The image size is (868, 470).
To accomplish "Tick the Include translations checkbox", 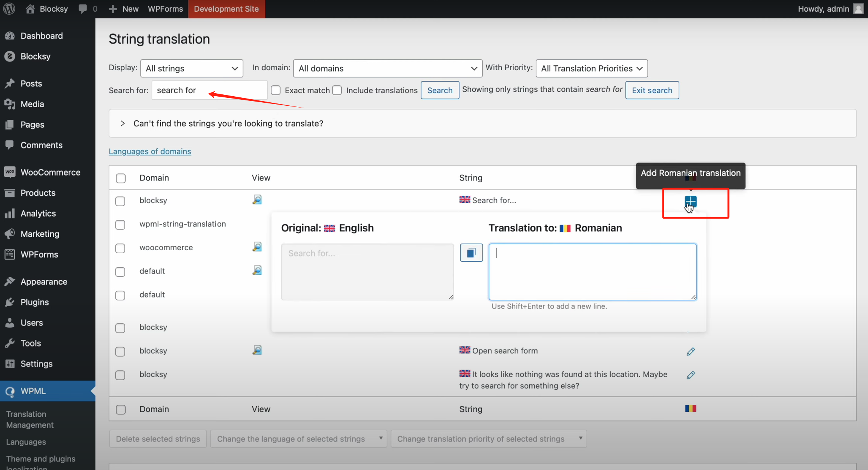I will pos(337,90).
